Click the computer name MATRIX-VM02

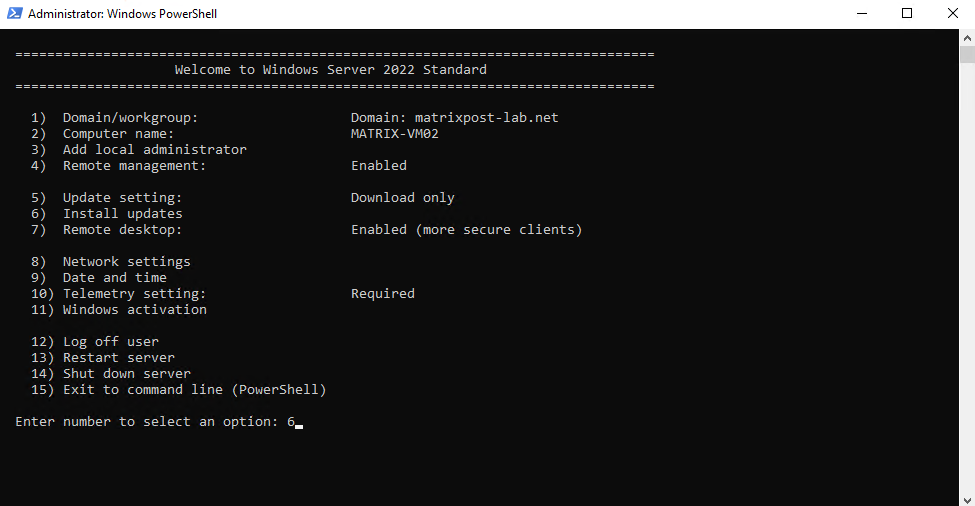(x=395, y=134)
